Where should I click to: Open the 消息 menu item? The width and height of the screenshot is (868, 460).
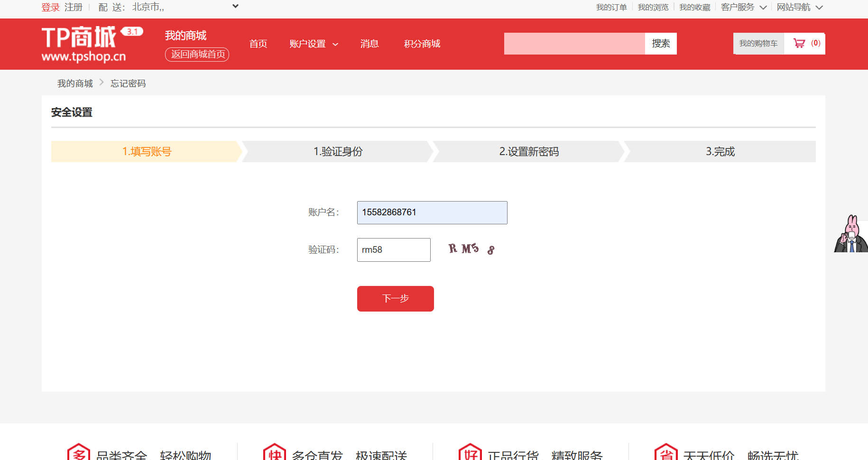(369, 44)
